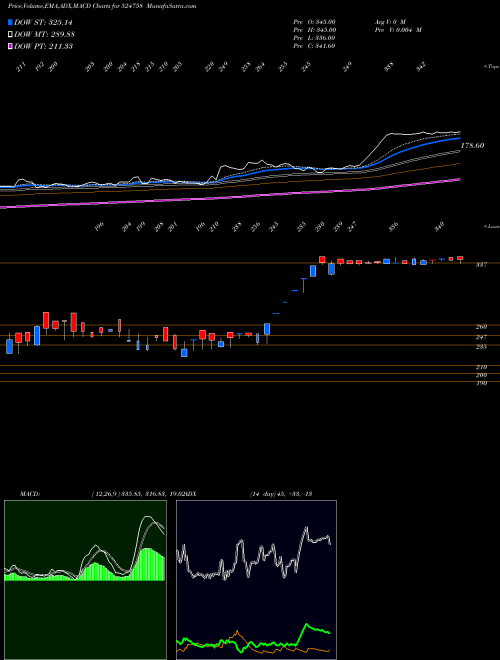The width and height of the screenshot is (500, 660).
Task: Click the 337 price level label
Action: [481, 265]
